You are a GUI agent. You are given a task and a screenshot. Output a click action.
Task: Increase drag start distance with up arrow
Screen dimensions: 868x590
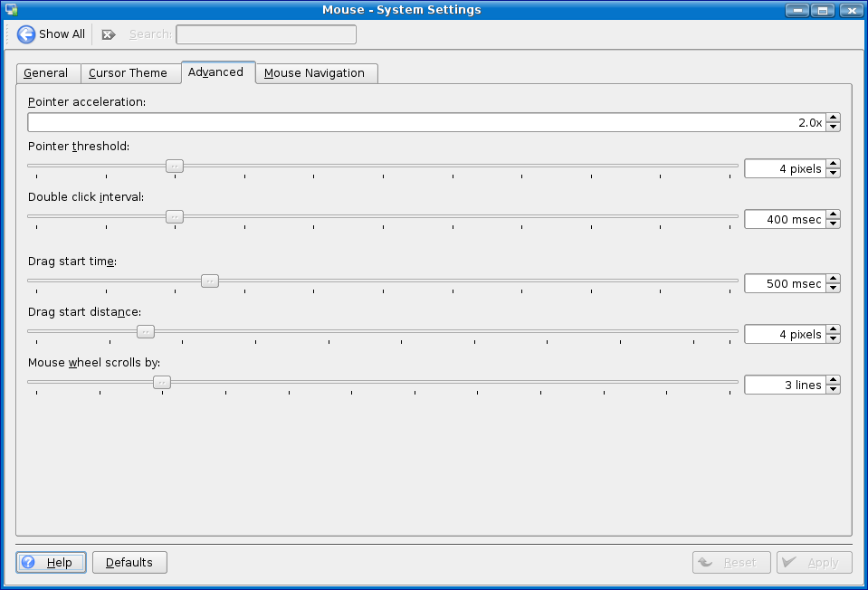(x=833, y=329)
